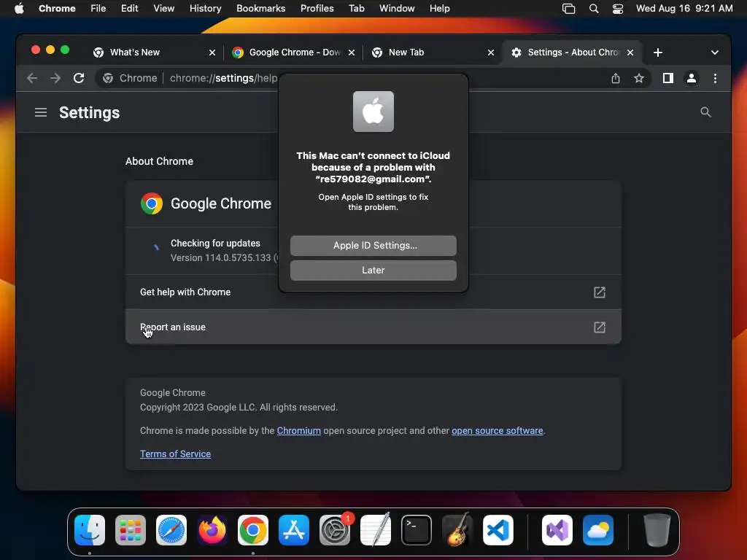The width and height of the screenshot is (747, 560).
Task: Open Terms of Service link
Action: point(175,454)
